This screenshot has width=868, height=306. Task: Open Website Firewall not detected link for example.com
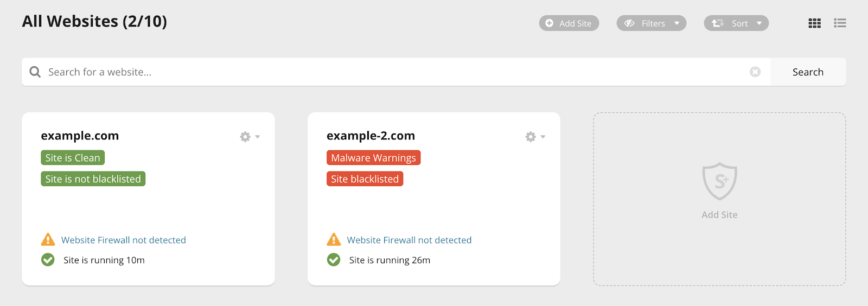[x=124, y=240]
